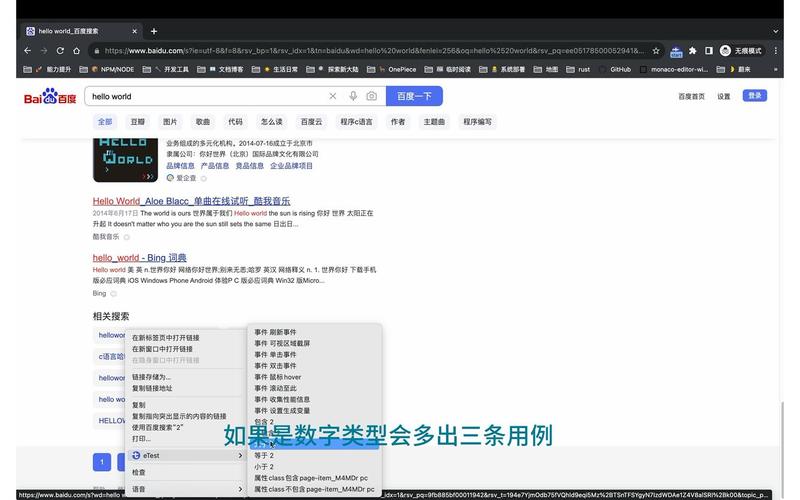800x500 pixels.
Task: Reload the page with the refresh icon
Action: click(x=60, y=51)
